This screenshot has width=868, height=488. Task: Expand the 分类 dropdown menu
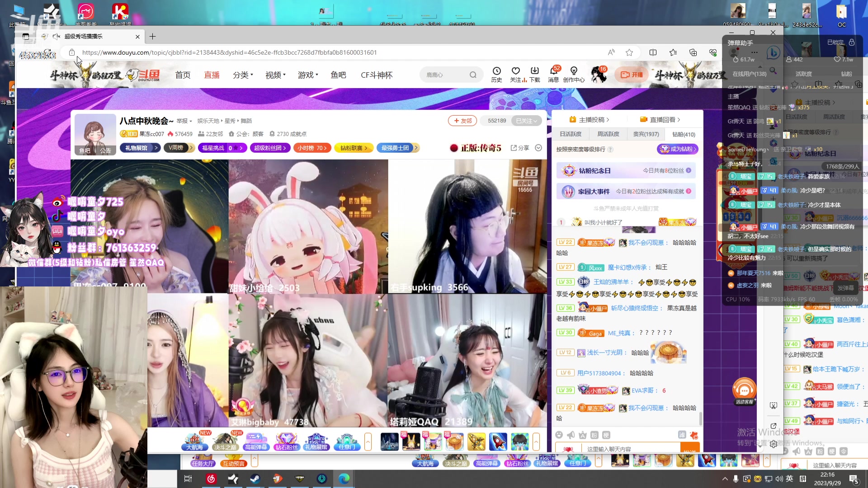(243, 75)
